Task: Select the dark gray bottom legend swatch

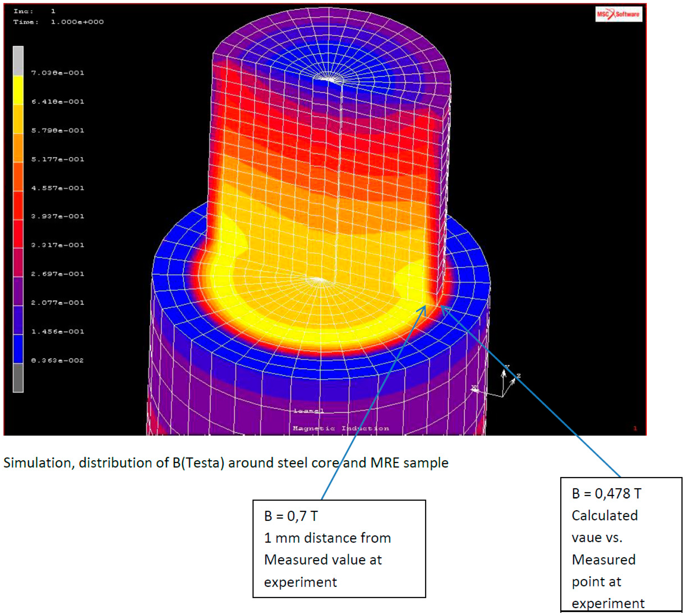Action: [x=18, y=378]
